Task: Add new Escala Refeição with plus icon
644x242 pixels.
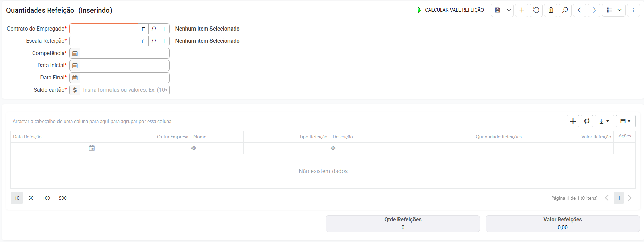Action: [x=164, y=41]
